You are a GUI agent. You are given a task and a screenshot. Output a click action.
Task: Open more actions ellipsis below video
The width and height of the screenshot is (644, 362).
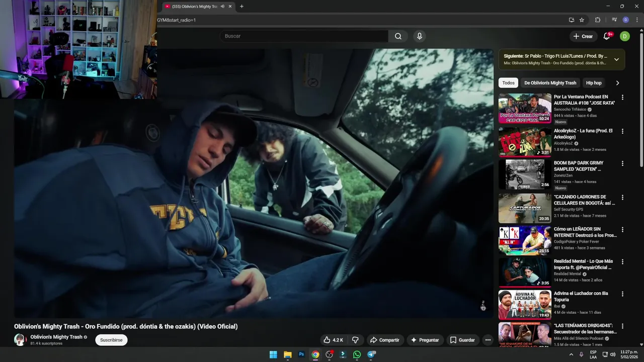tap(488, 340)
